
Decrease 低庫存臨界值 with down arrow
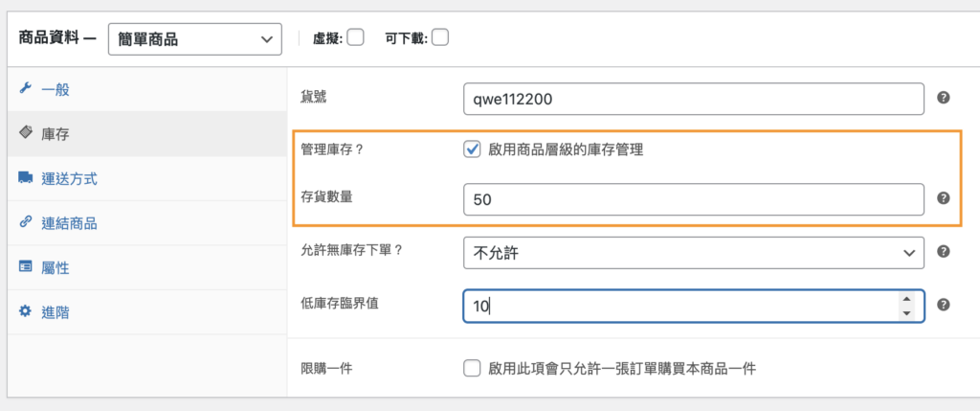(x=906, y=312)
